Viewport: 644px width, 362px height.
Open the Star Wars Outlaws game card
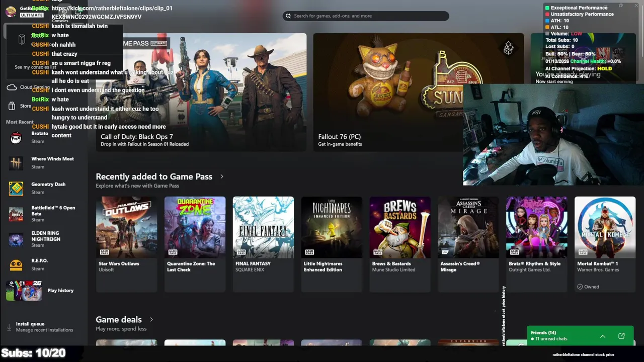click(x=126, y=244)
